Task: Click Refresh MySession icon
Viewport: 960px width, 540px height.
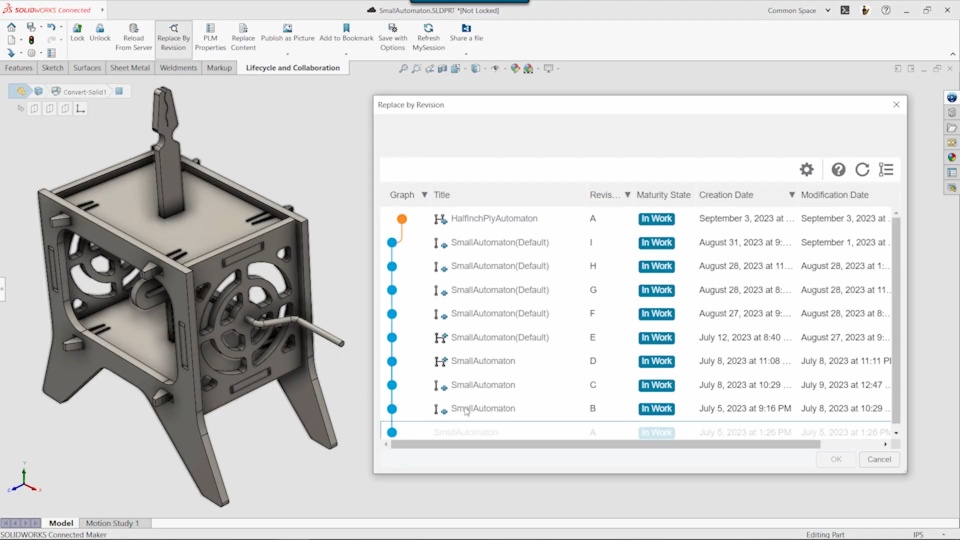Action: pos(429,28)
